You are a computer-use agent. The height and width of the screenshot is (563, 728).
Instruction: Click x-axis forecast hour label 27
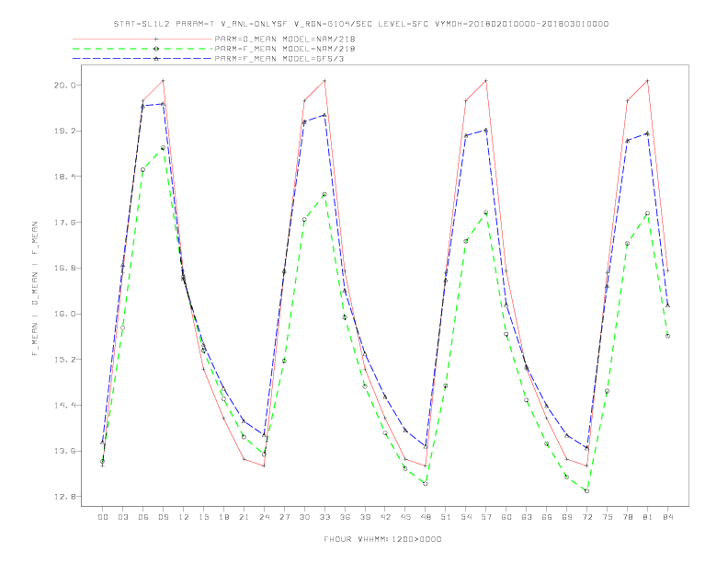coord(285,517)
